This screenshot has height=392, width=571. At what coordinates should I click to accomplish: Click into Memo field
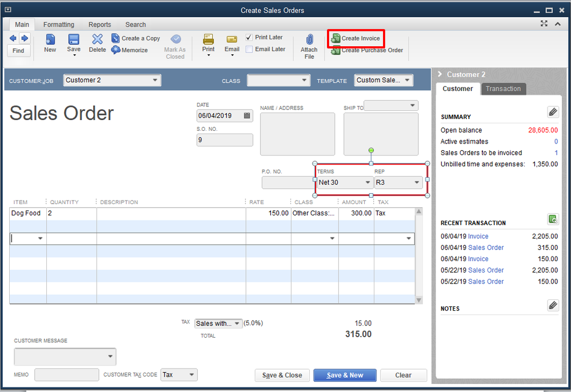(x=67, y=374)
